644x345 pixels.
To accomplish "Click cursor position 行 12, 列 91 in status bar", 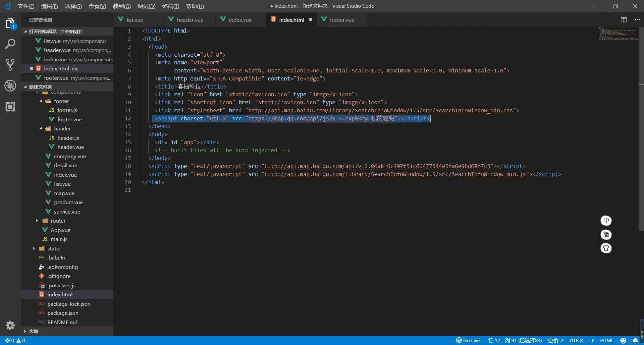I will click(515, 341).
